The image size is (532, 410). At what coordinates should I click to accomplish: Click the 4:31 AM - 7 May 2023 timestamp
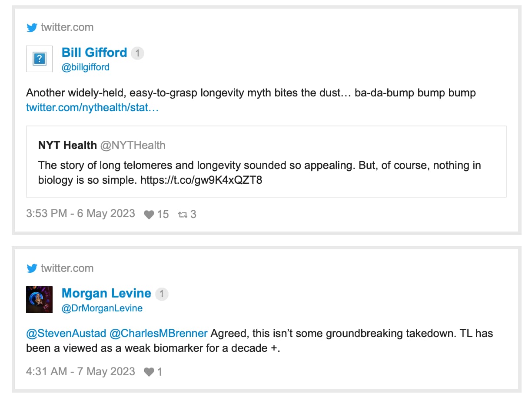(x=80, y=372)
